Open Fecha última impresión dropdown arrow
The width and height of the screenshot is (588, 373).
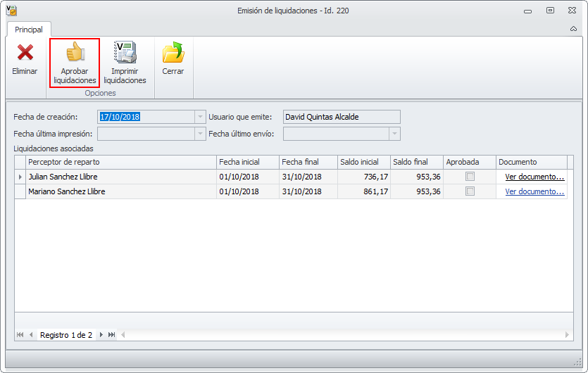coord(200,134)
